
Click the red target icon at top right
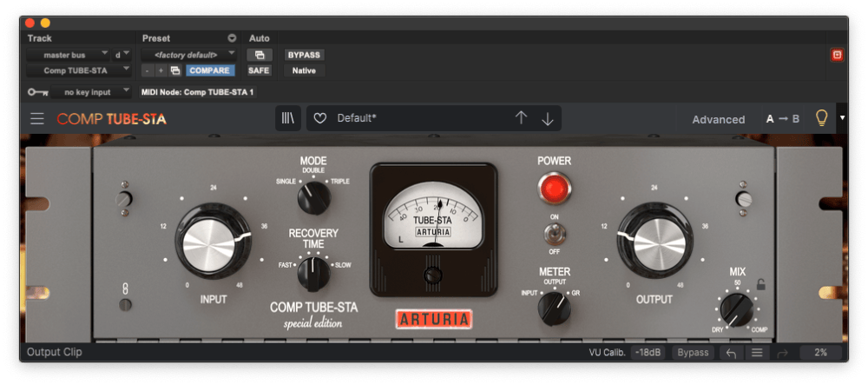tap(837, 55)
